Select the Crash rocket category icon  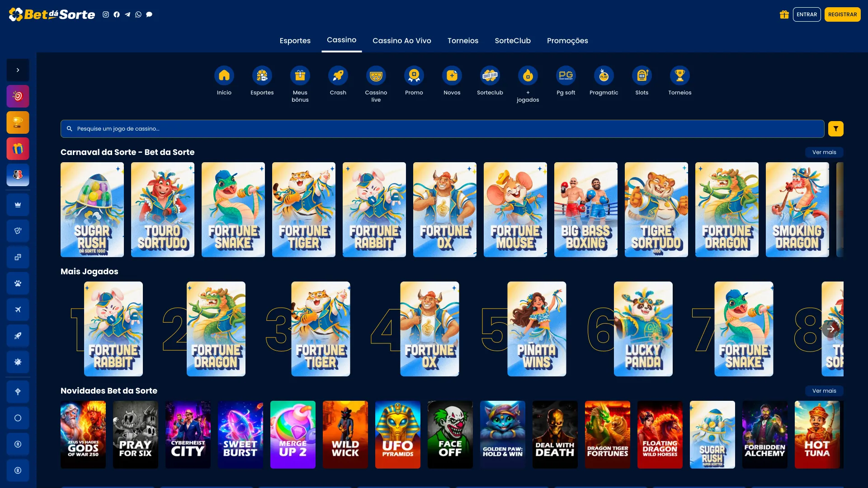338,75
